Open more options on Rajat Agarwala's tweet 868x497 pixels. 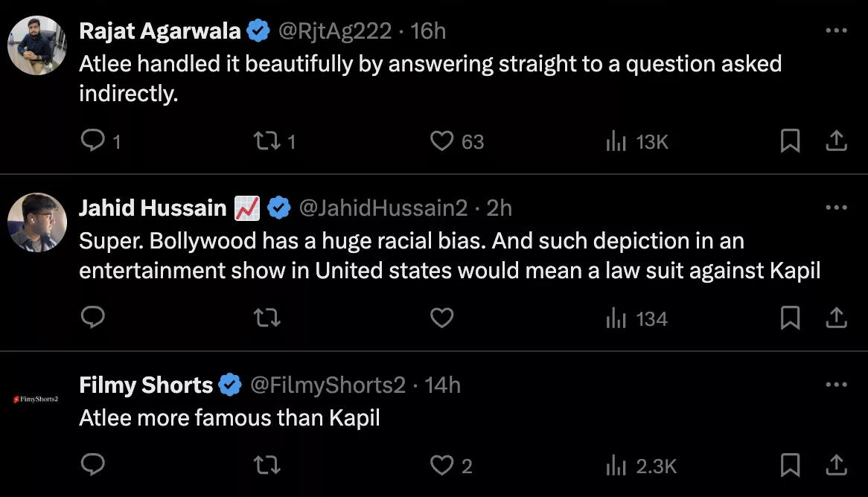point(836,31)
